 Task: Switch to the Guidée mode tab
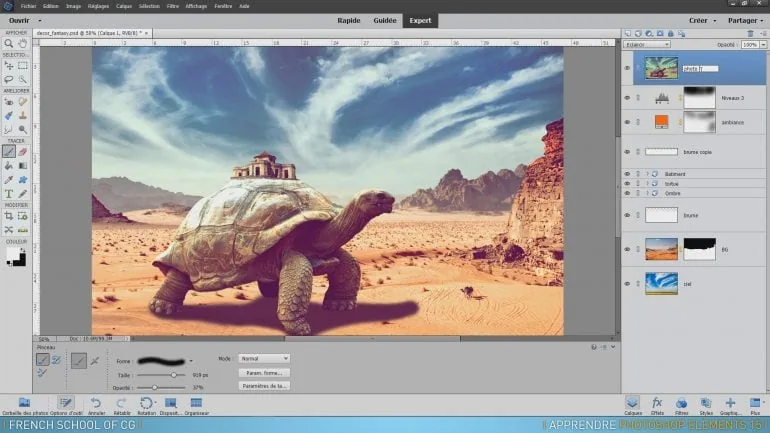(385, 21)
